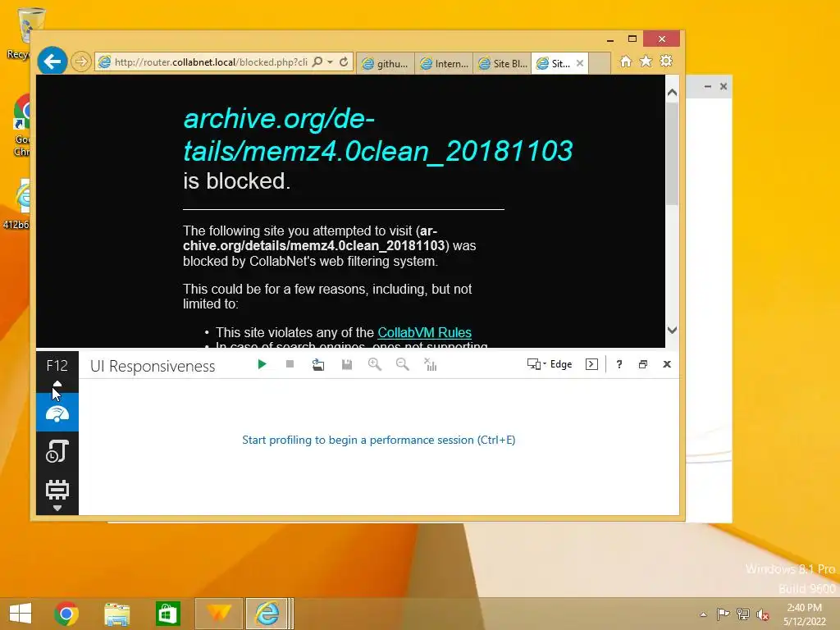The image size is (840, 630).
Task: Open File Explorer from the taskbar
Action: 116,614
